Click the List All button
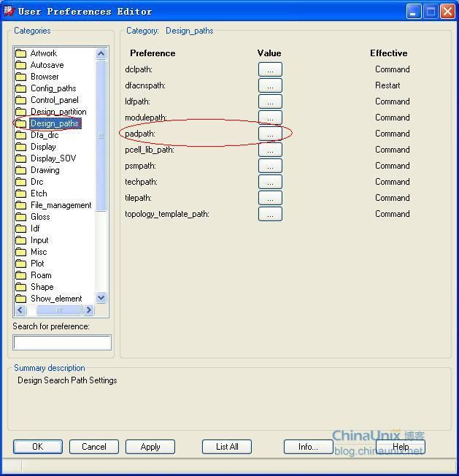This screenshot has width=459, height=476. point(227,447)
